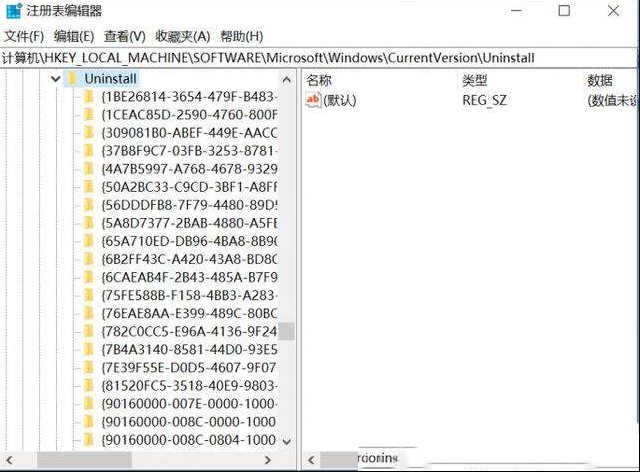Open the 文件(F) menu
This screenshot has width=640, height=472.
pyautogui.click(x=24, y=37)
